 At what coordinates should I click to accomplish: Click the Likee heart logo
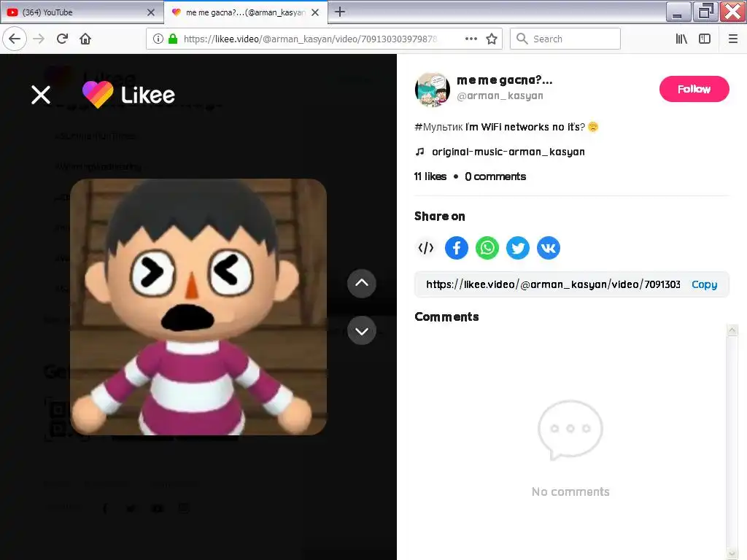coord(98,94)
